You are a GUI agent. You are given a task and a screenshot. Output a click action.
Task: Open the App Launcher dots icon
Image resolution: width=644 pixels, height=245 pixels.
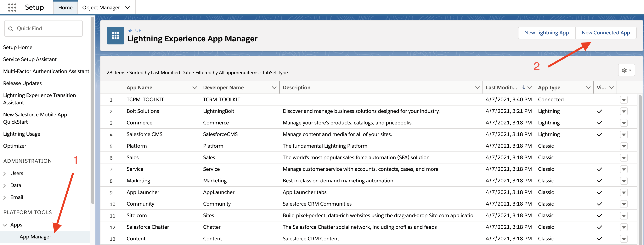coord(12,8)
